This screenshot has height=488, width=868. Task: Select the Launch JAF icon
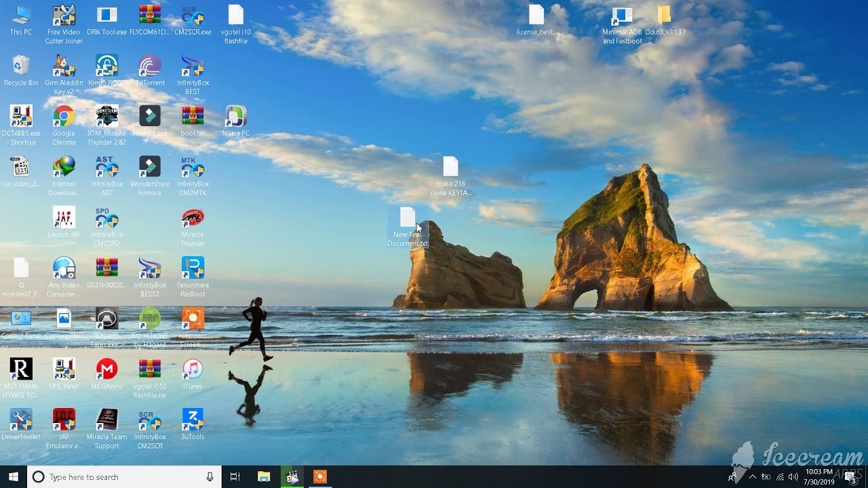tap(64, 222)
